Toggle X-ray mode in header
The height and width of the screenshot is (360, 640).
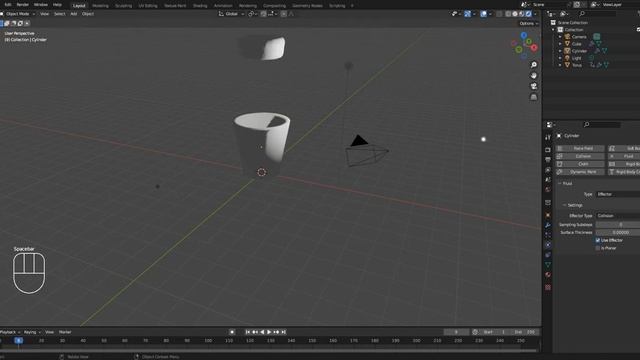pyautogui.click(x=499, y=14)
